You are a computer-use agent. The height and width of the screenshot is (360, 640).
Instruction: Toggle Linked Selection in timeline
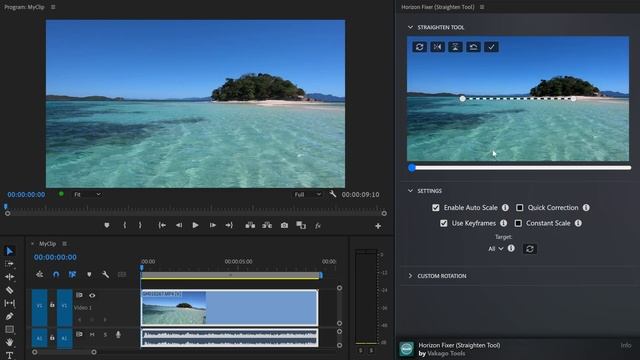point(72,274)
